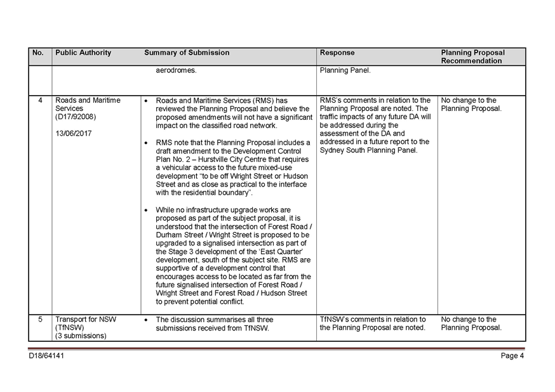
Task: Click the "No." column header
Action: (38, 53)
